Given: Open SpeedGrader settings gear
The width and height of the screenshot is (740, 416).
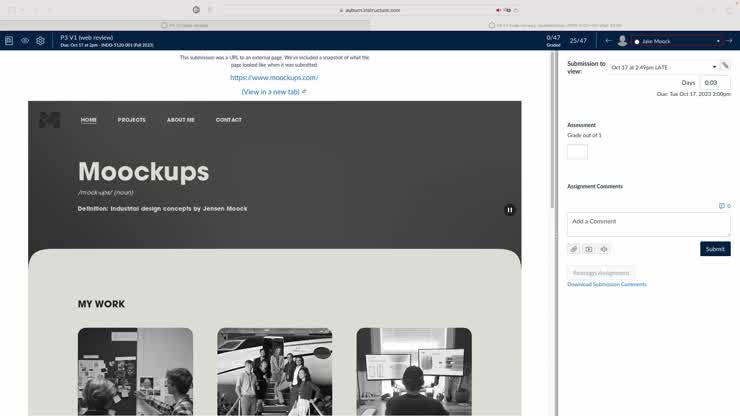Looking at the screenshot, I should tap(40, 41).
